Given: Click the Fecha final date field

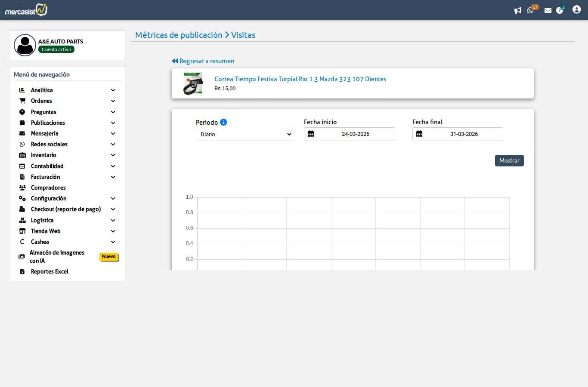Looking at the screenshot, I should tap(458, 134).
